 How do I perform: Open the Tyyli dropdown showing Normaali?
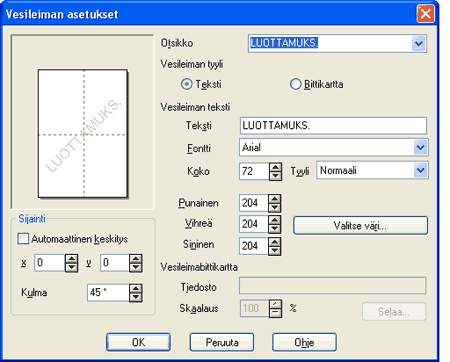(420, 170)
